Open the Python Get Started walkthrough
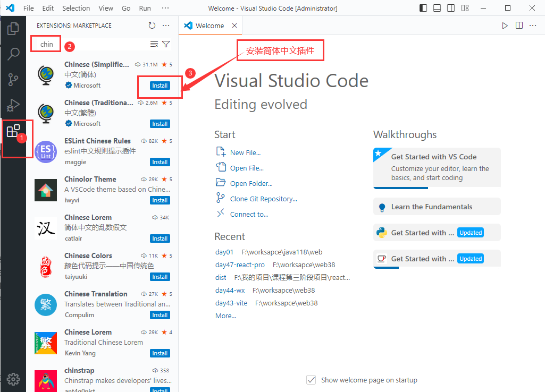The width and height of the screenshot is (545, 392). [437, 233]
